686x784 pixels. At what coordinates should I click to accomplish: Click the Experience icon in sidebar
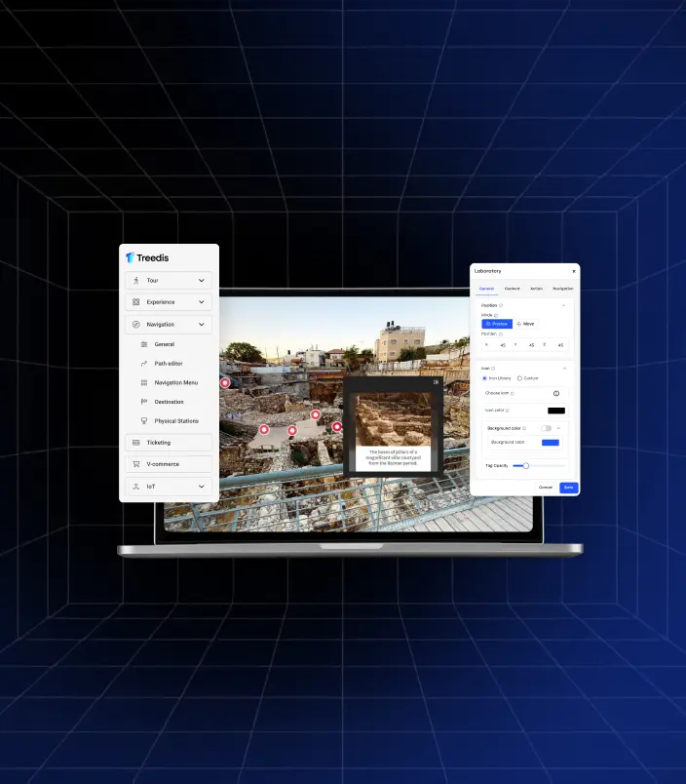[x=135, y=302]
